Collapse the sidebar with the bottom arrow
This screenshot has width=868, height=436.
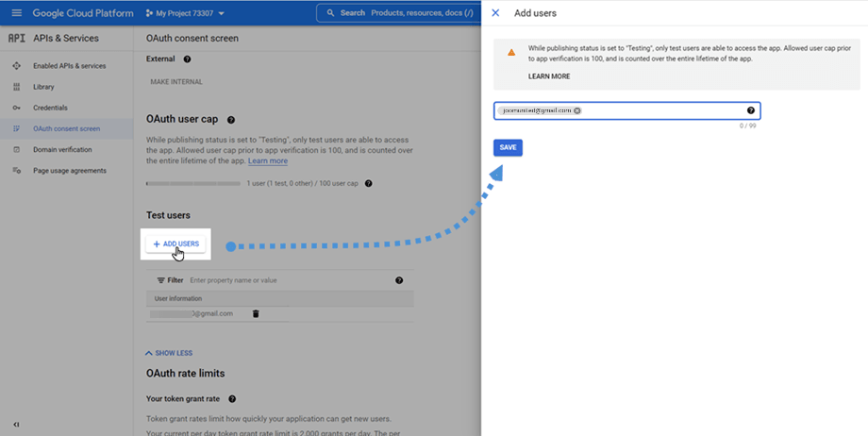point(16,425)
